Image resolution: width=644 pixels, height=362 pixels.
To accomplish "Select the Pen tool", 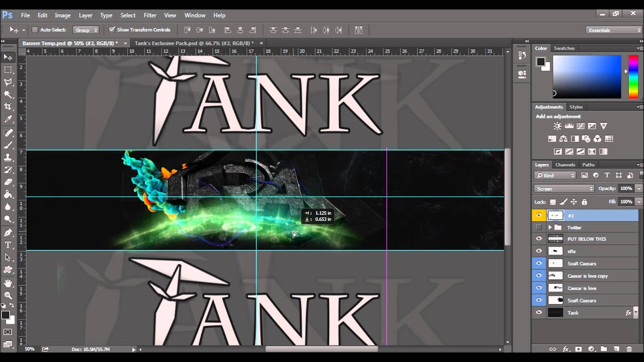I will pos(8,233).
